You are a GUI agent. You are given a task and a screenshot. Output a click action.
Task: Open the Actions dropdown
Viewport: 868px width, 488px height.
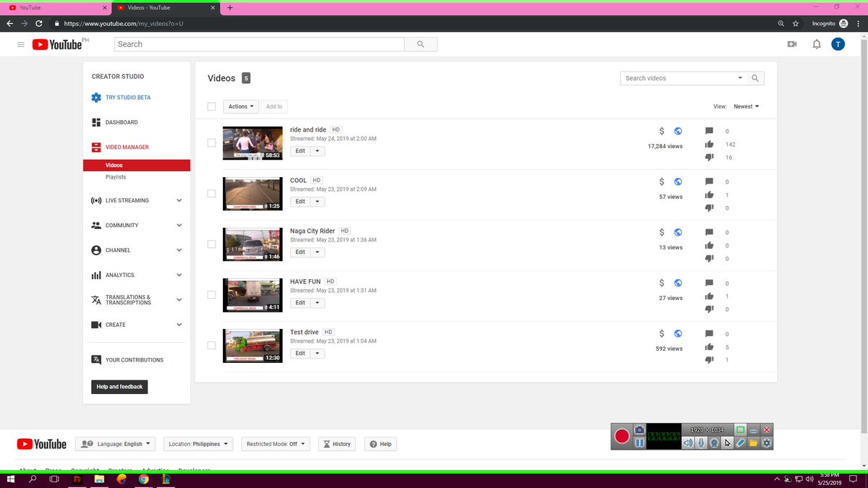pos(241,106)
